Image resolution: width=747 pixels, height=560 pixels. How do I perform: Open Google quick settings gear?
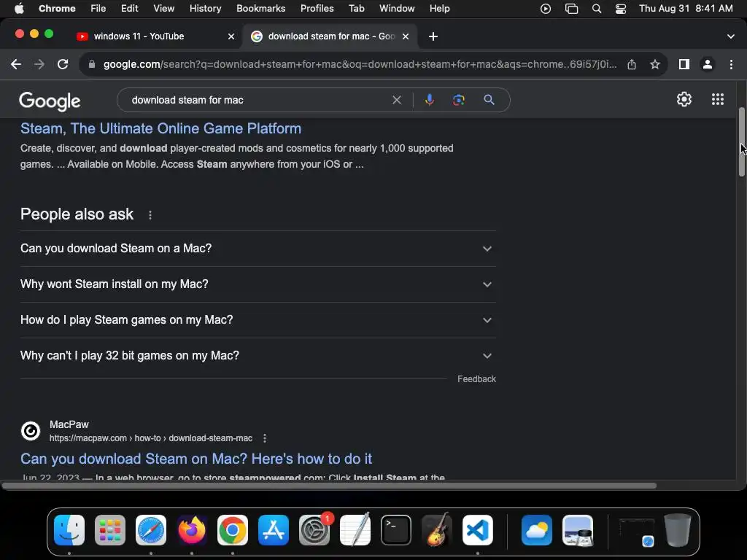click(684, 99)
